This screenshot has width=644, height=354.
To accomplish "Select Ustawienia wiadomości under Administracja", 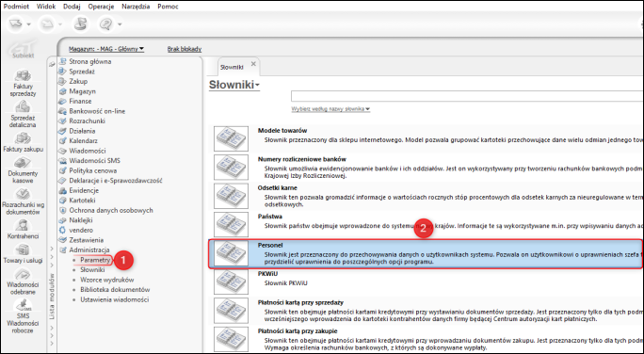I will pyautogui.click(x=115, y=299).
